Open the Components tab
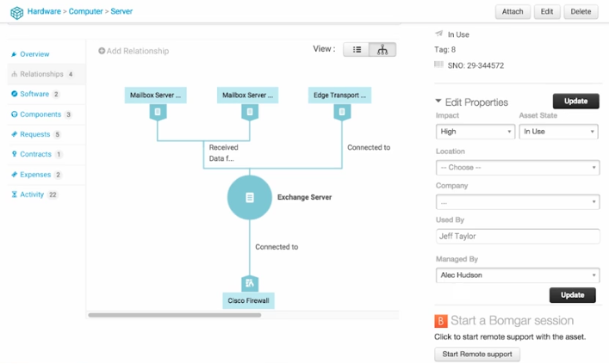 click(40, 114)
